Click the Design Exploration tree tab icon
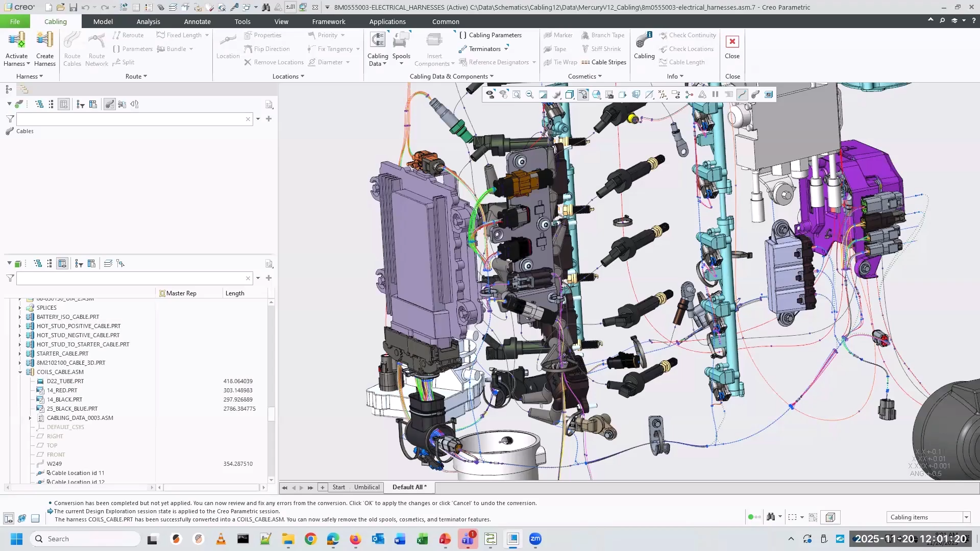Viewport: 980px width, 551px height. point(23,89)
